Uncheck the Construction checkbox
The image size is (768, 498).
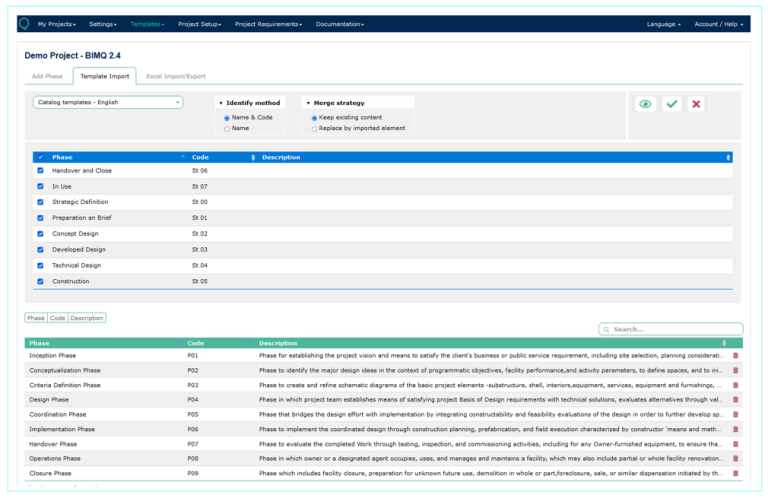point(41,281)
